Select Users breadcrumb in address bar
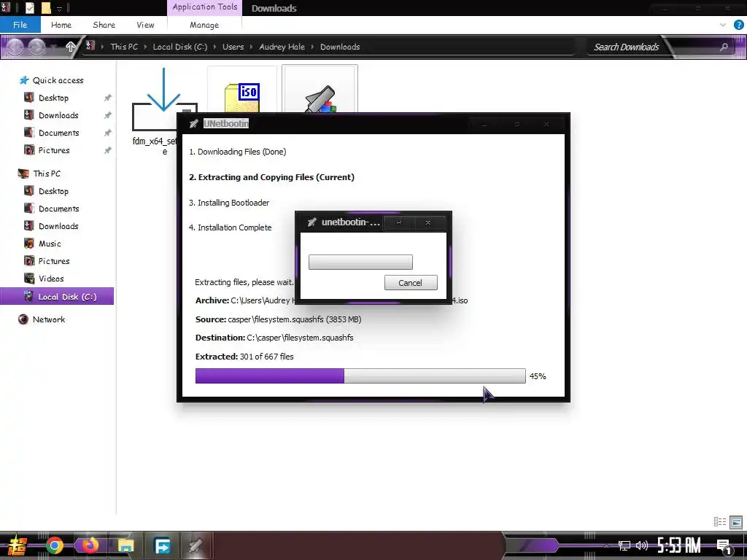Screen dimensions: 747x560 click(233, 47)
